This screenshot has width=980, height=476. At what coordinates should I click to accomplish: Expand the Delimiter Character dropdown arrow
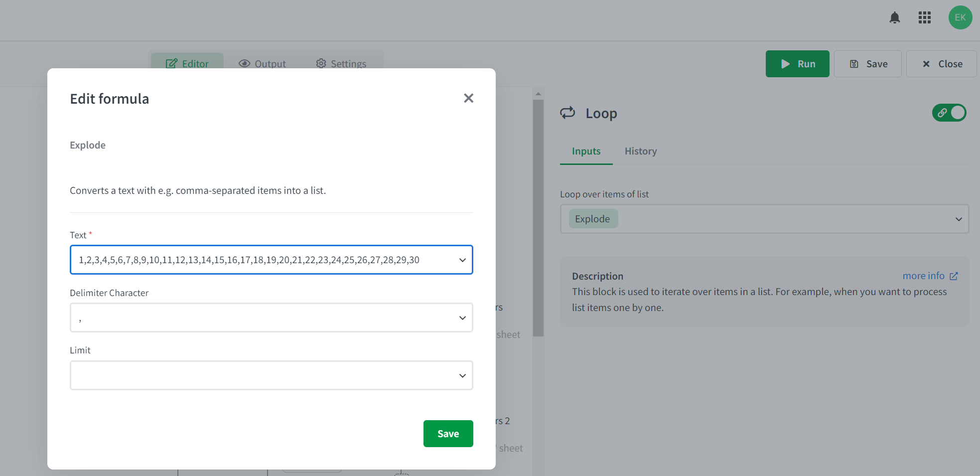tap(462, 318)
